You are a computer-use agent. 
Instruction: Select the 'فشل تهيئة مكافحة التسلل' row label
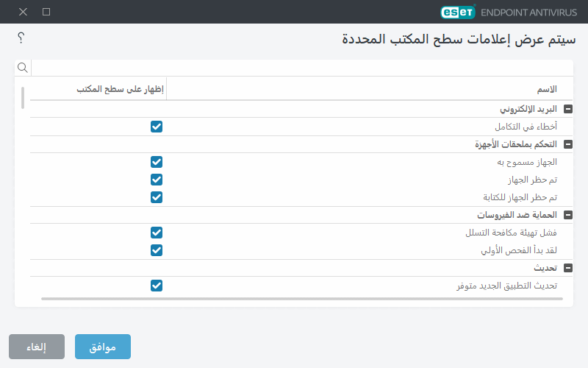511,233
